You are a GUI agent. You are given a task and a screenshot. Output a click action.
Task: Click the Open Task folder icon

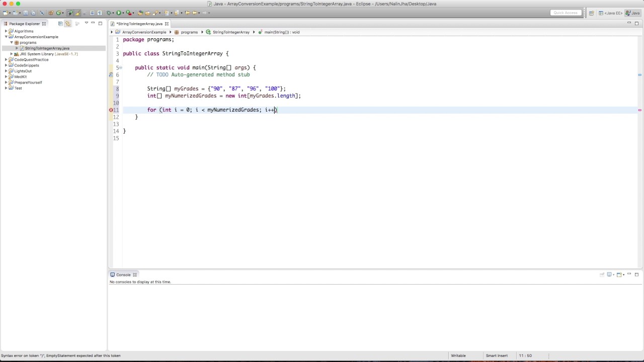(x=147, y=13)
